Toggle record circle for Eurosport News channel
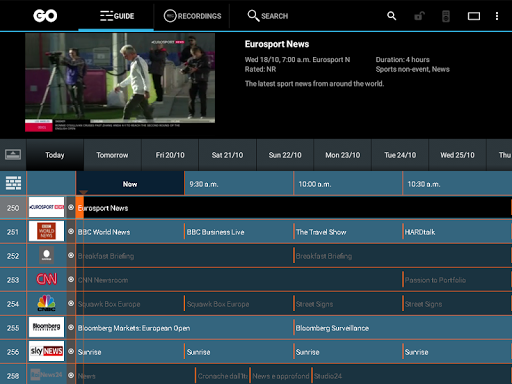 [x=71, y=207]
